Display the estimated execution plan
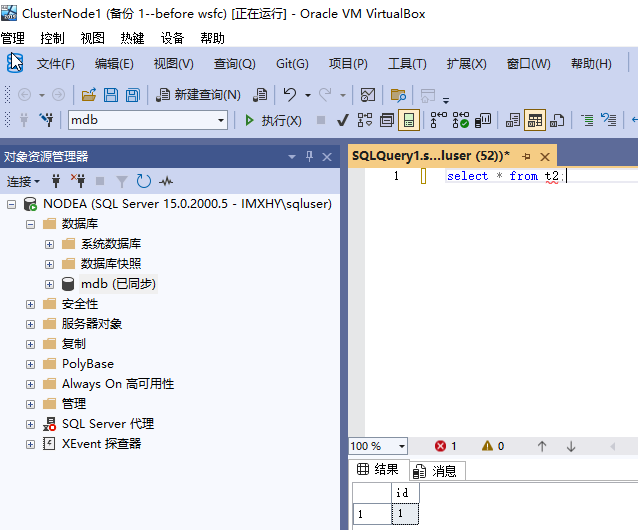Viewport: 638px width, 530px height. point(365,120)
